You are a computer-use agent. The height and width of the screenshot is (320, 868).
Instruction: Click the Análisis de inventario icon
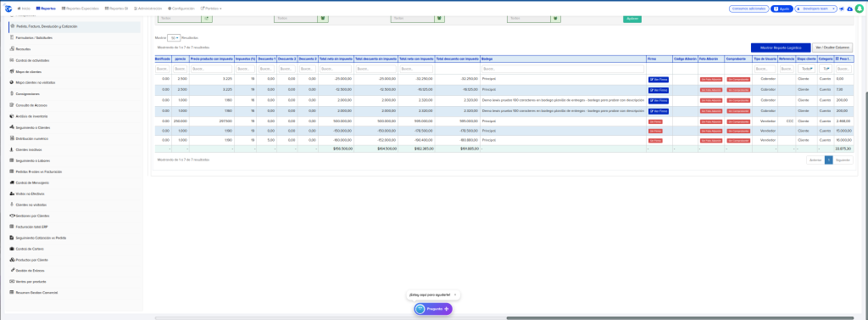[x=12, y=116]
